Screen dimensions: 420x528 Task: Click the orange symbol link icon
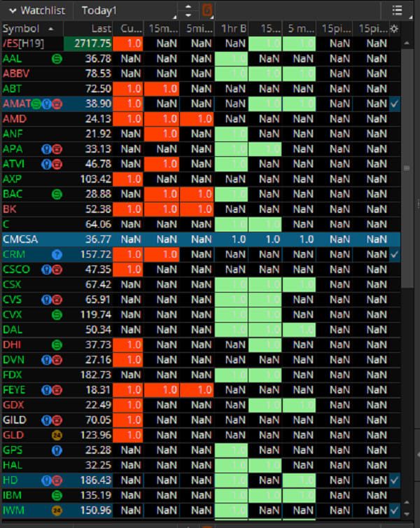(x=207, y=11)
